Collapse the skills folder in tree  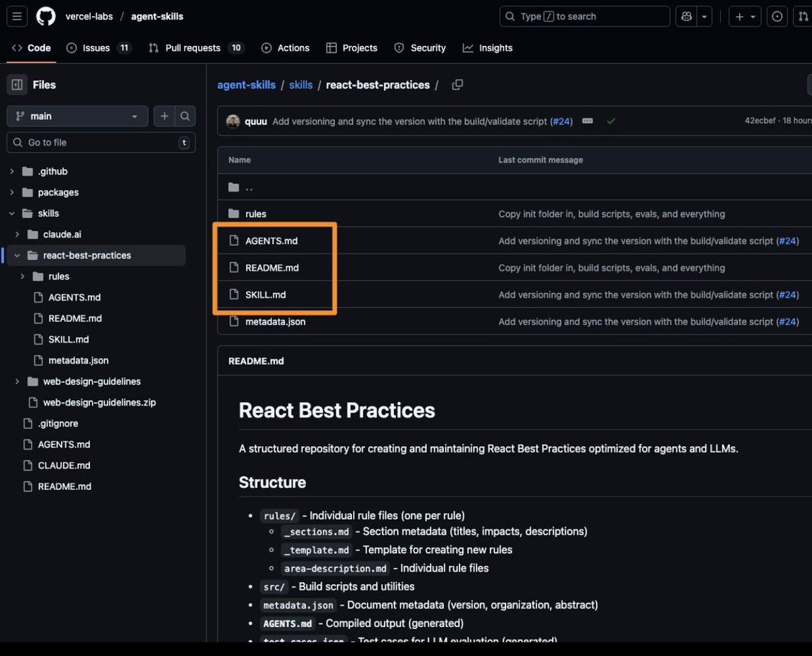(x=12, y=213)
